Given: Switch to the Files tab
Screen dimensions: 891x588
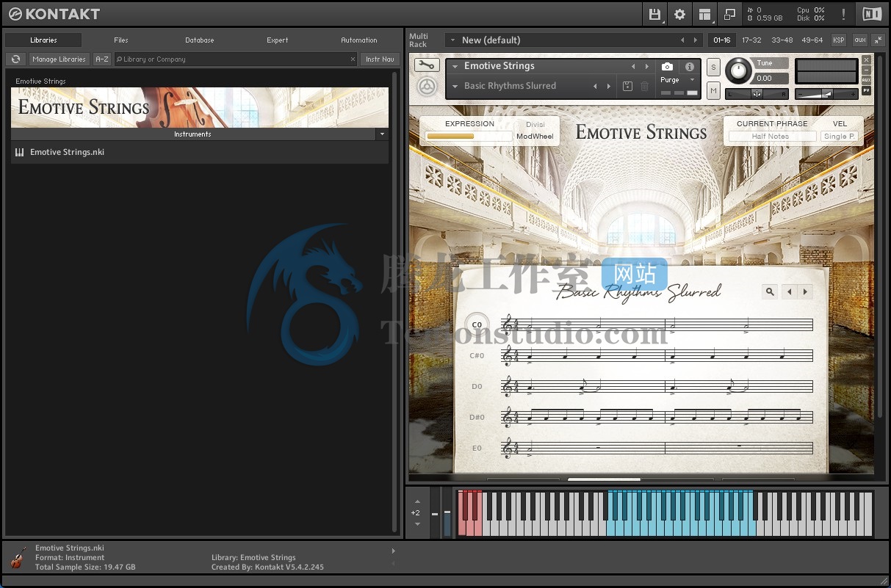Looking at the screenshot, I should (x=121, y=40).
